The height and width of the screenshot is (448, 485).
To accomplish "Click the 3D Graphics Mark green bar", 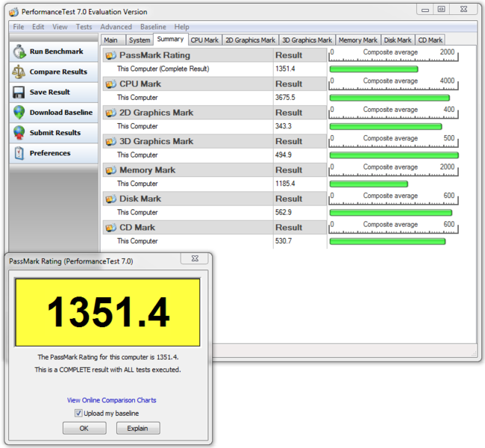I will tap(394, 155).
